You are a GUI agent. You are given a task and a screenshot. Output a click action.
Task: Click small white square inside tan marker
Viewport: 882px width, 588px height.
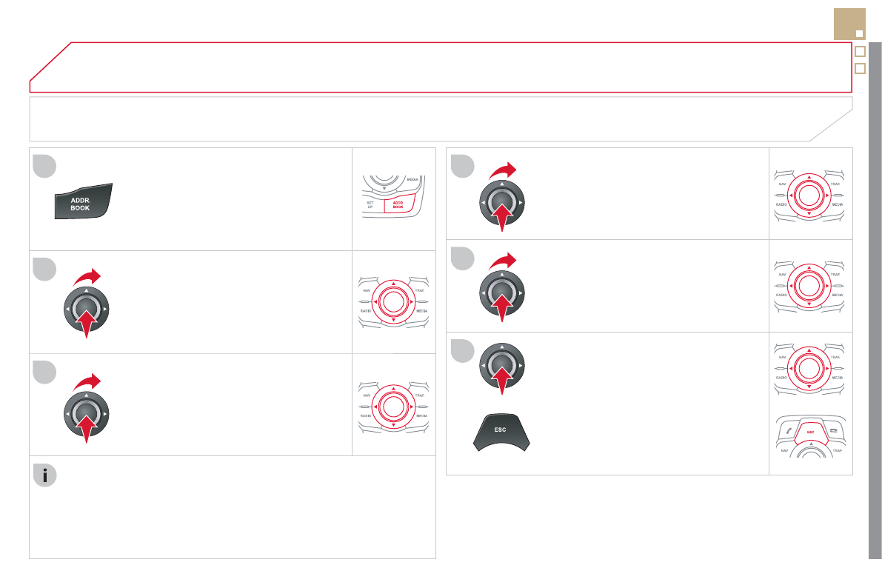click(859, 33)
